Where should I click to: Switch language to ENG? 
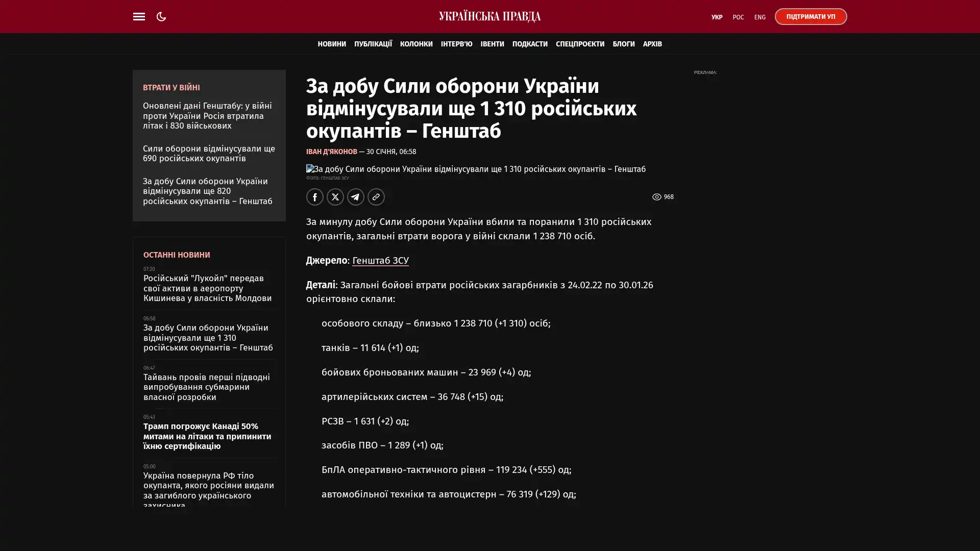[x=759, y=17]
